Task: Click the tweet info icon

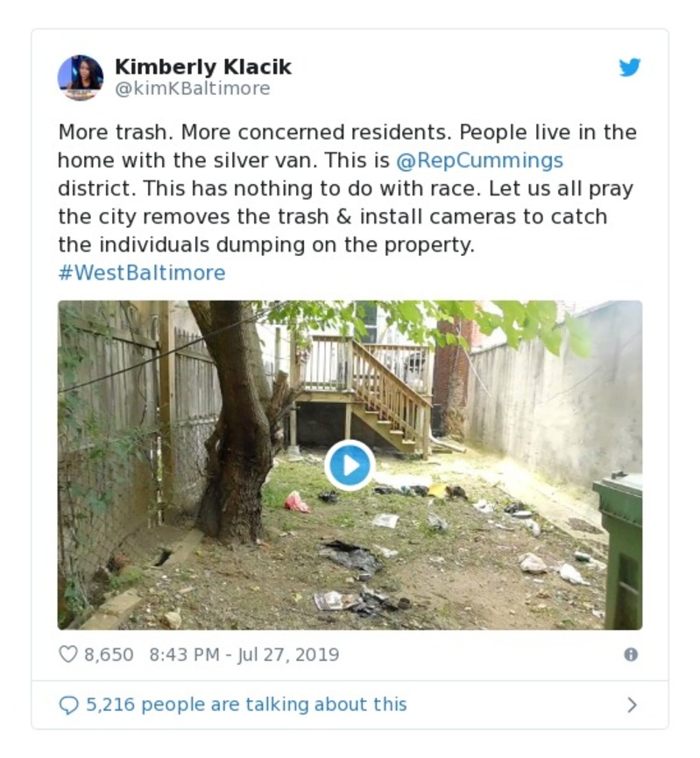Action: [x=630, y=655]
